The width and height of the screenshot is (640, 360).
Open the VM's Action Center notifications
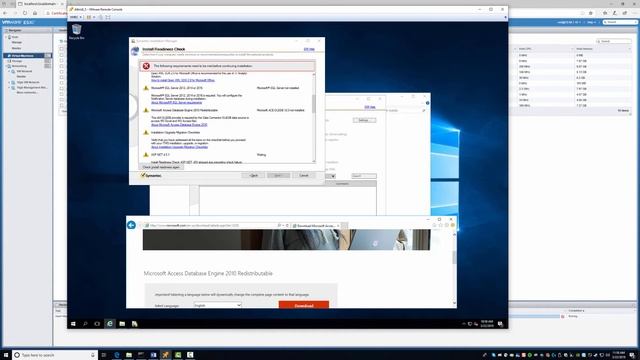pyautogui.click(x=500, y=324)
